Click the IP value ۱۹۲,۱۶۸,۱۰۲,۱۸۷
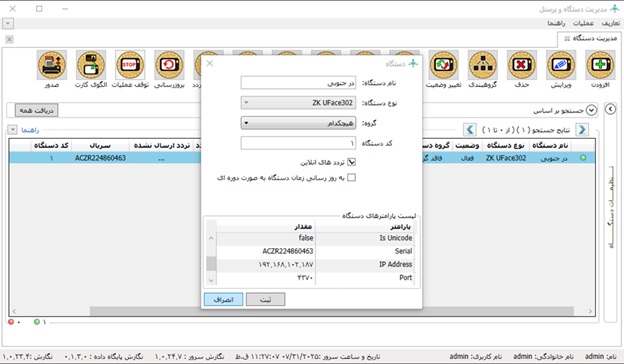Screen dimensions: 624x364 pyautogui.click(x=266, y=264)
